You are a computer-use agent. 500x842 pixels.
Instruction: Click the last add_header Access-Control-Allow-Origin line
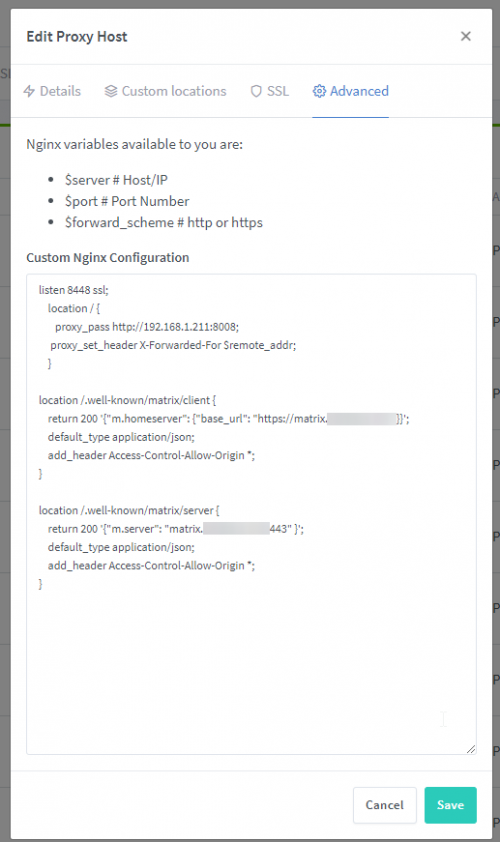[x=151, y=565]
